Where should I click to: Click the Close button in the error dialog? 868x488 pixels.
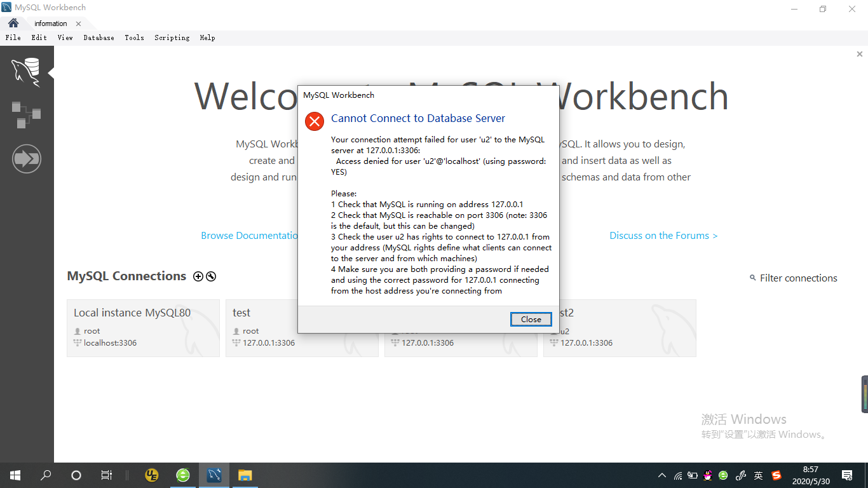tap(531, 319)
